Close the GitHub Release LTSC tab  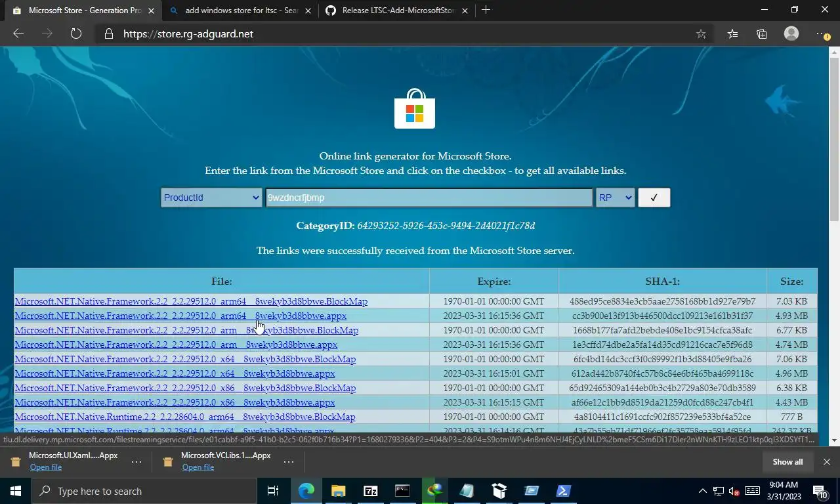[x=465, y=10]
